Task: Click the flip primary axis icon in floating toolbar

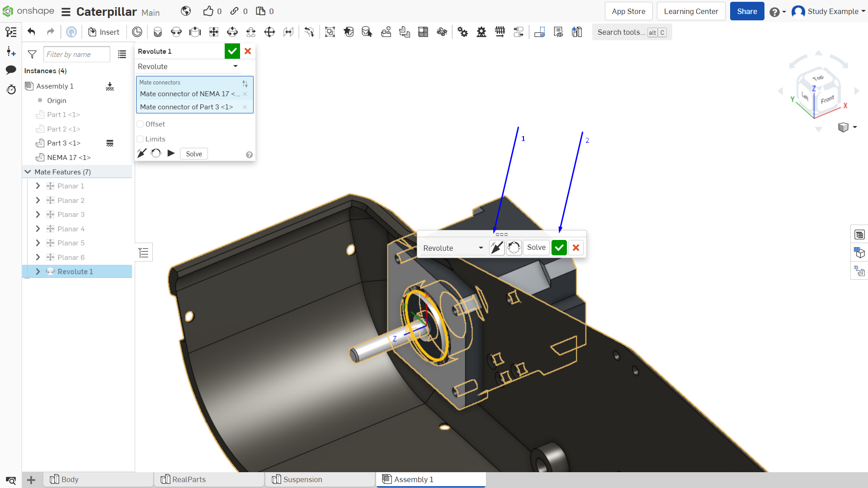Action: pos(497,248)
